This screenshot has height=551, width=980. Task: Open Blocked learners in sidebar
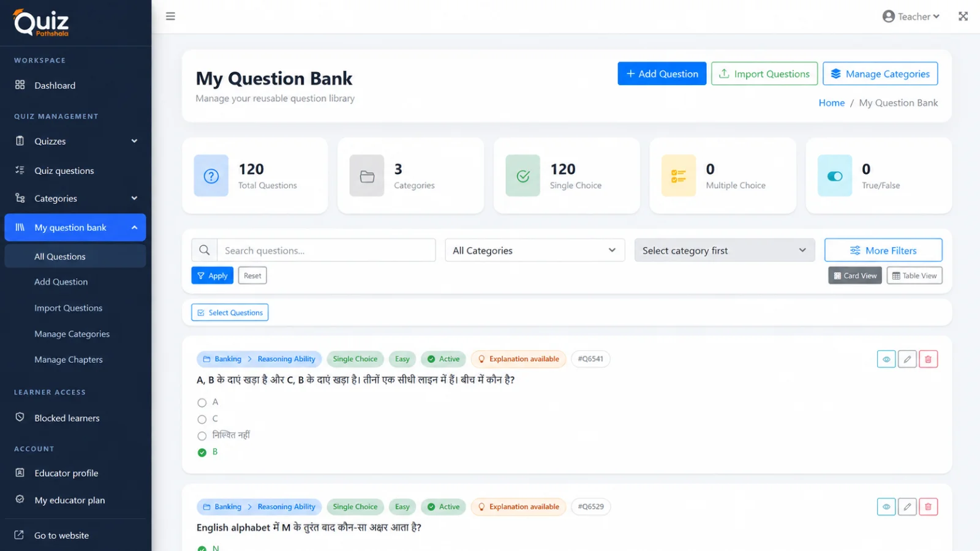75,418
